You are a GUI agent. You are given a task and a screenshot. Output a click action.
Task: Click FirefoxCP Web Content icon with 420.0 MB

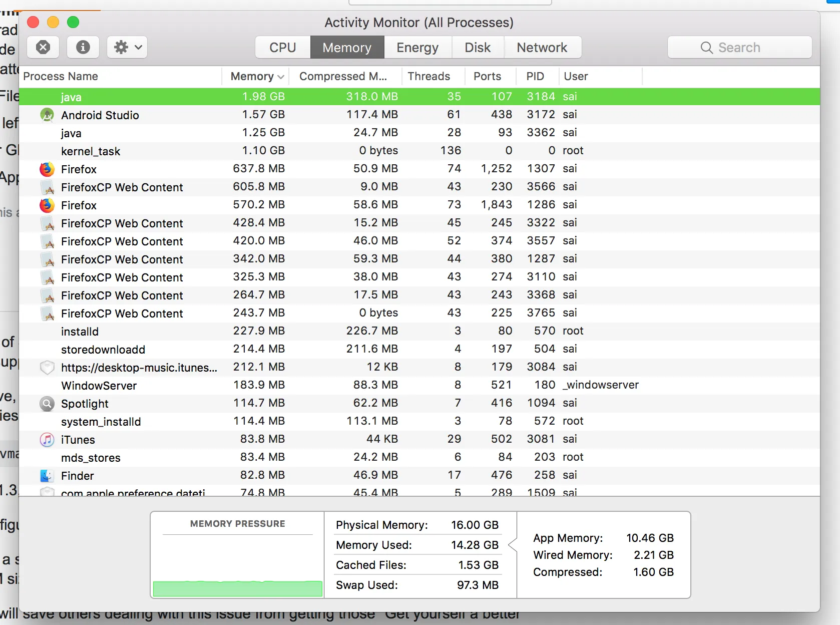click(x=47, y=241)
